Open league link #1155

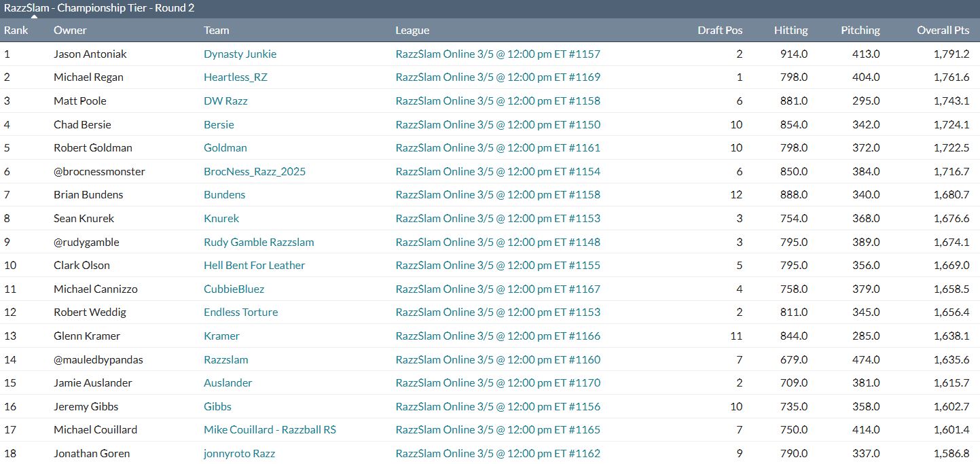click(498, 265)
